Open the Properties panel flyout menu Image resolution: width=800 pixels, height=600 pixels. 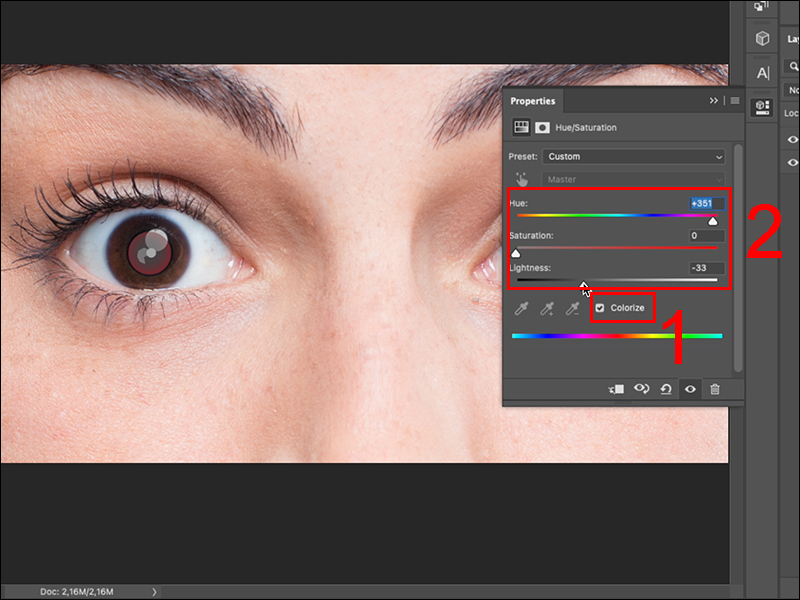point(735,101)
